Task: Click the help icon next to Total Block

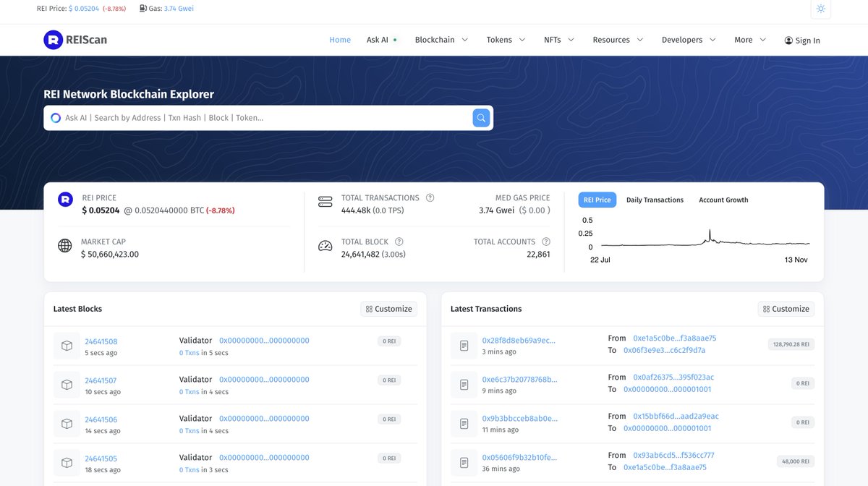Action: point(399,242)
